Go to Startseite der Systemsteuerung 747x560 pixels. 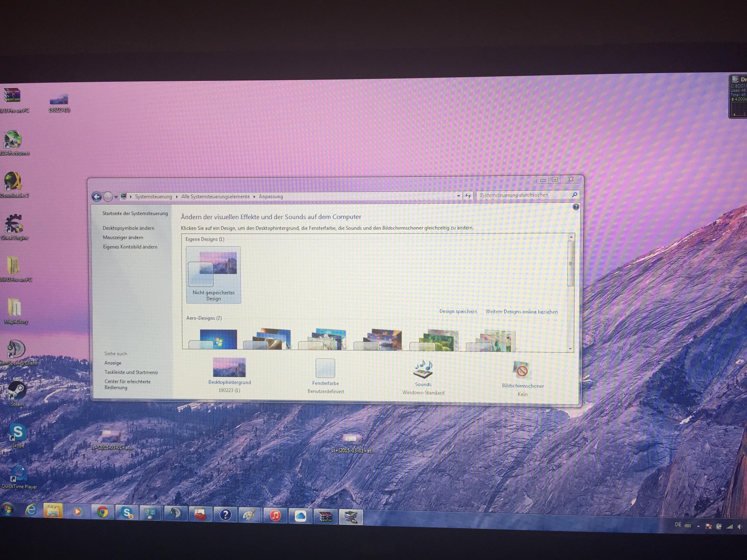[135, 213]
